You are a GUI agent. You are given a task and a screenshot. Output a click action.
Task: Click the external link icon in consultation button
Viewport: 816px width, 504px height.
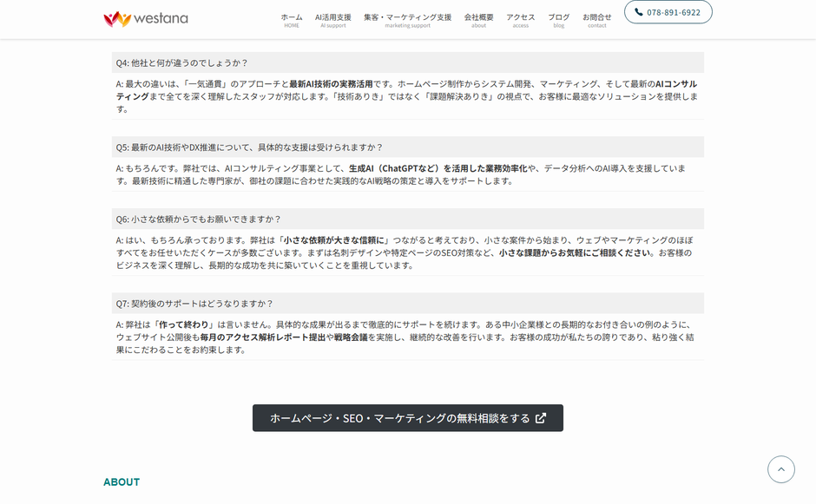tap(541, 418)
